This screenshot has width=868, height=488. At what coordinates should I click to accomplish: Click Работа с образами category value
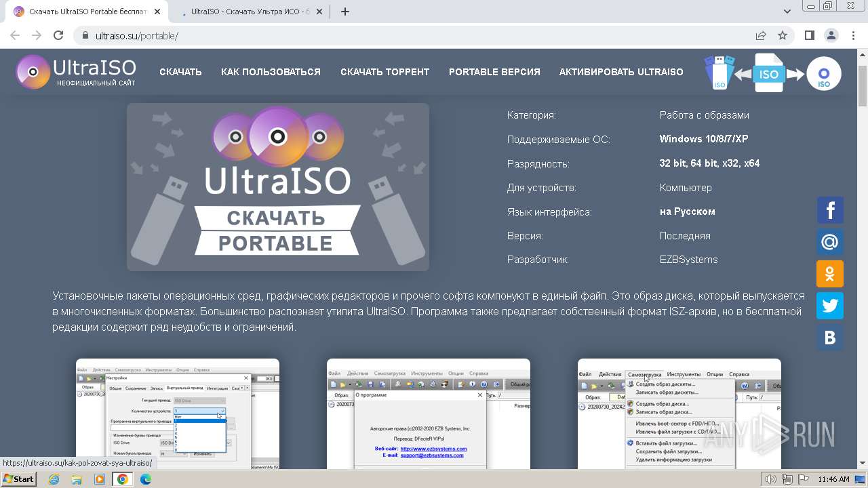(704, 115)
